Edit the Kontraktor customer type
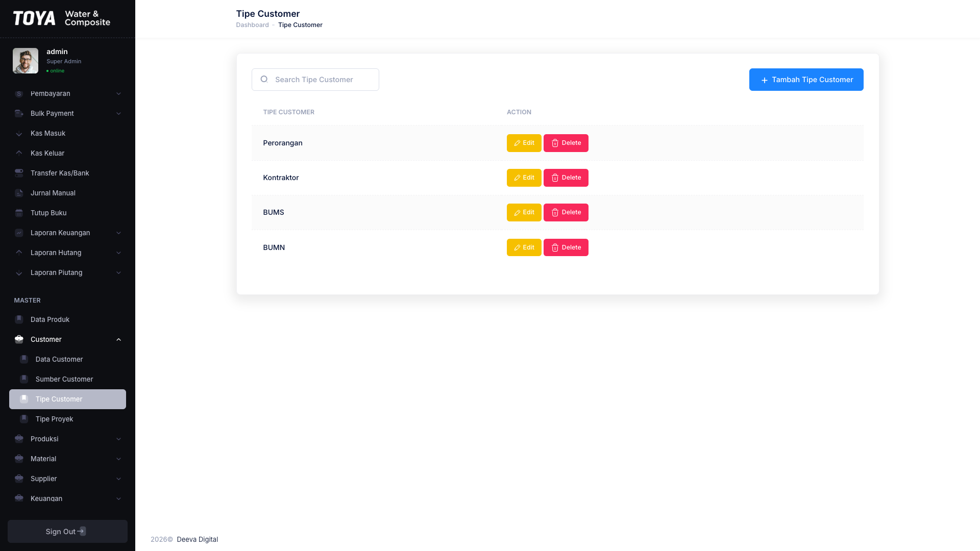980x551 pixels. coord(524,178)
